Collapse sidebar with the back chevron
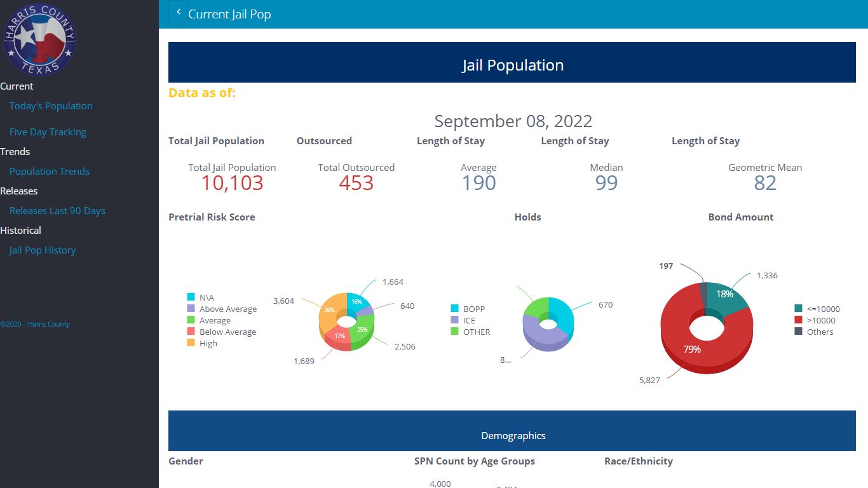The width and height of the screenshot is (868, 488). coord(179,12)
